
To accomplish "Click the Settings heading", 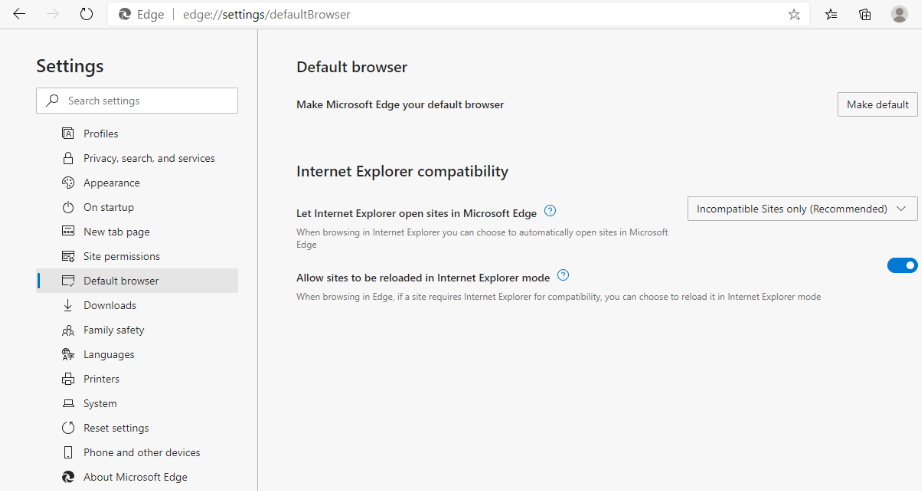I will (x=70, y=66).
